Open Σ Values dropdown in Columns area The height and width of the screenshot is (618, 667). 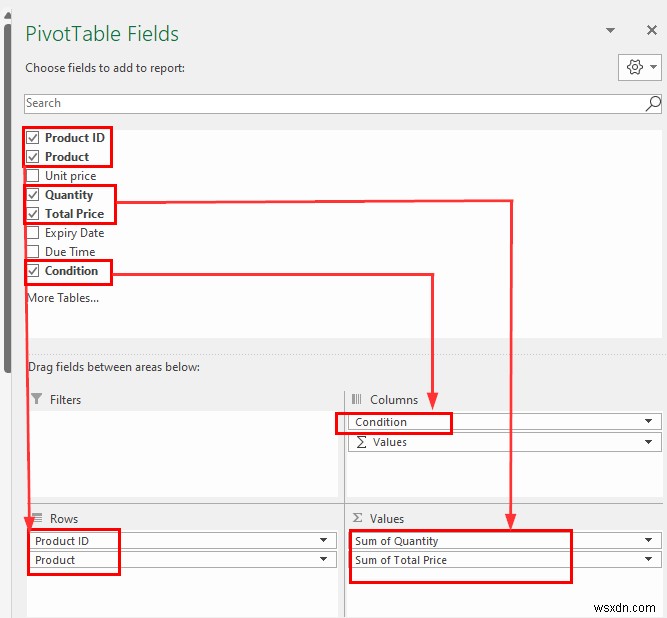[x=648, y=442]
